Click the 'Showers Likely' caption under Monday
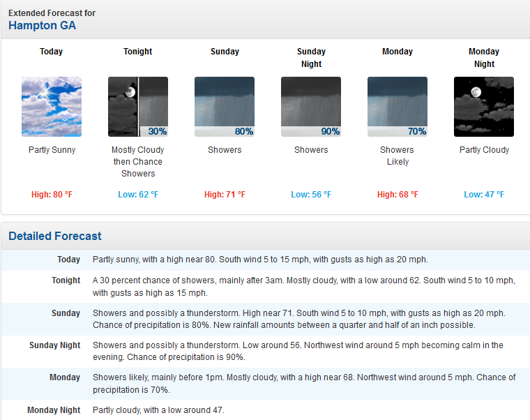530x420 pixels. pos(397,156)
